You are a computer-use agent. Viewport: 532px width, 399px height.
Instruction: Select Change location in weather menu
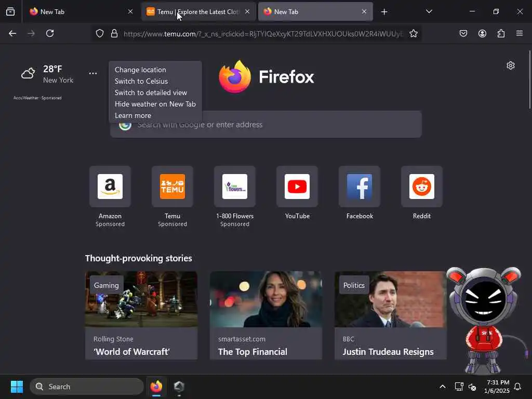140,70
